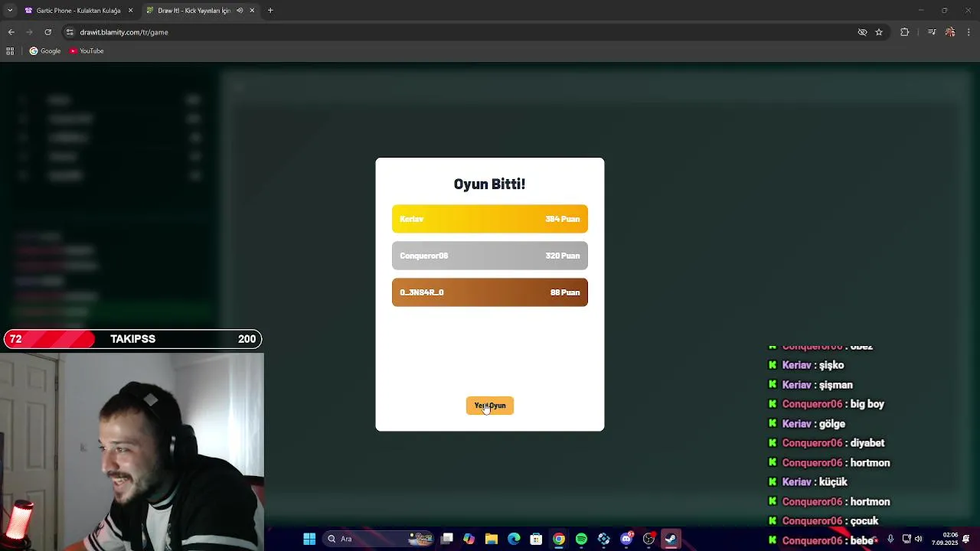Open the Windows Start menu
The width and height of the screenshot is (980, 551).
coord(309,539)
